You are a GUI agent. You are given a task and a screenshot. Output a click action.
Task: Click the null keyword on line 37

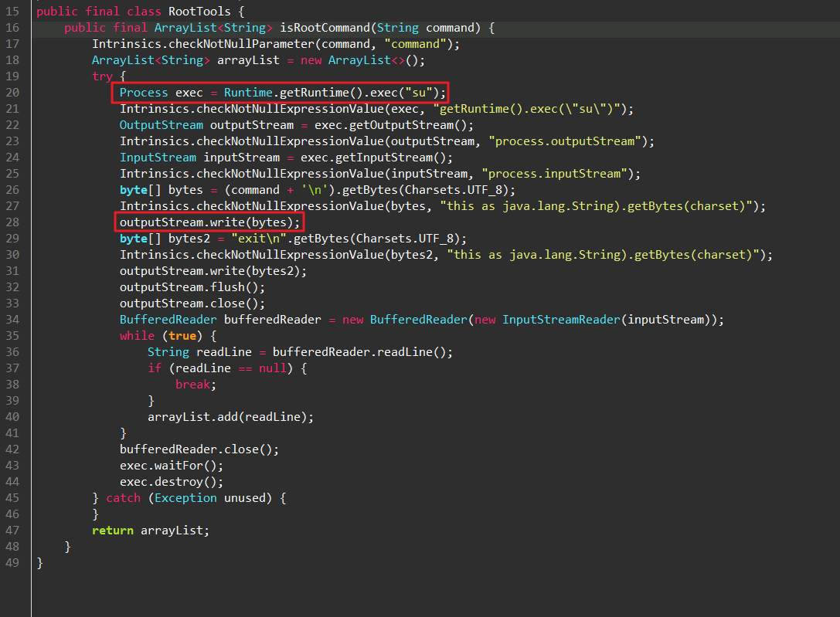click(273, 368)
